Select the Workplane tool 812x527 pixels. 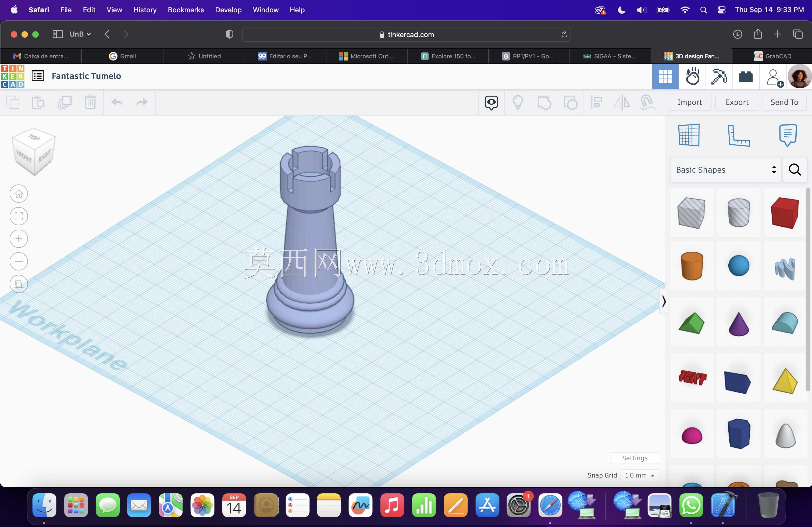click(x=689, y=135)
